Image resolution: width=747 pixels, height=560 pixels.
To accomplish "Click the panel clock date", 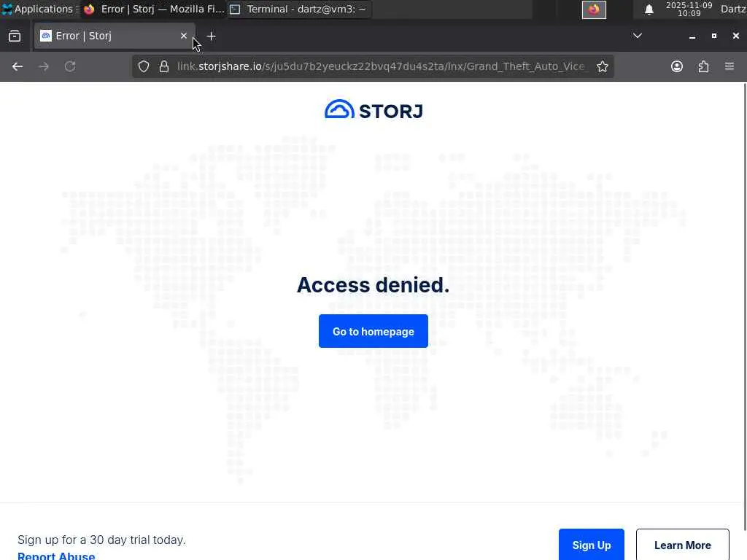I will [x=689, y=9].
